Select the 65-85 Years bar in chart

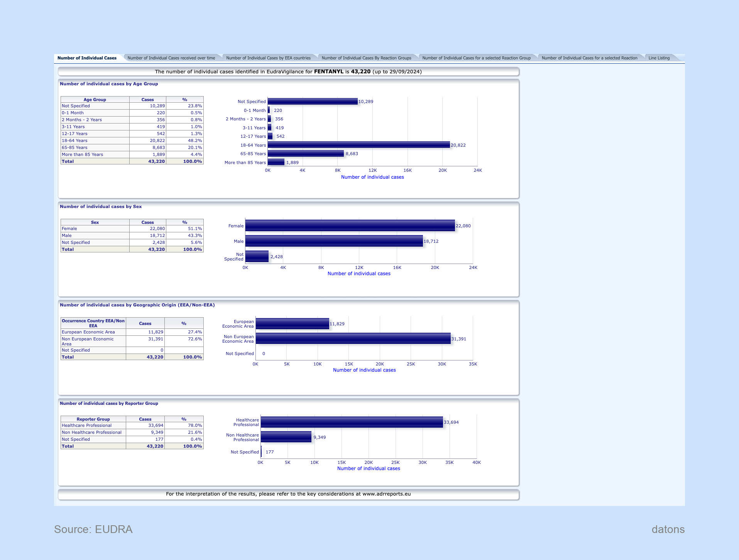(305, 154)
